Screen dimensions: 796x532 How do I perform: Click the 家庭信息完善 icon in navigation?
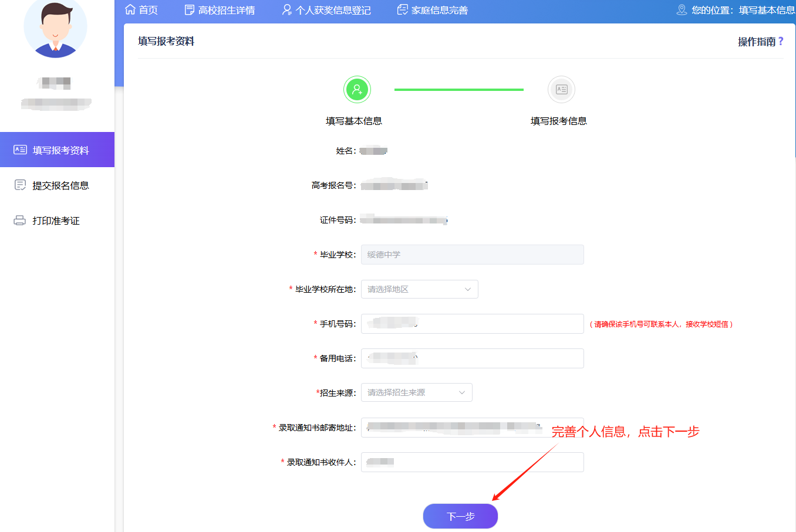pyautogui.click(x=402, y=10)
